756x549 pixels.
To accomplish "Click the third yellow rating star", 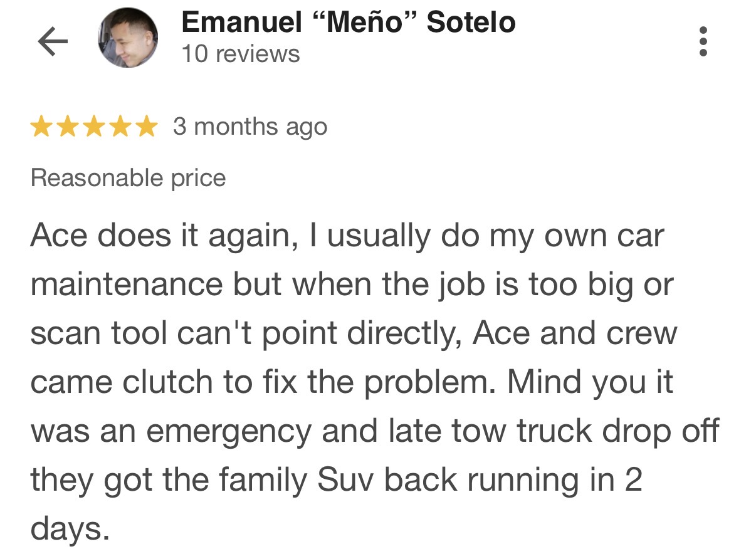I will click(x=94, y=127).
